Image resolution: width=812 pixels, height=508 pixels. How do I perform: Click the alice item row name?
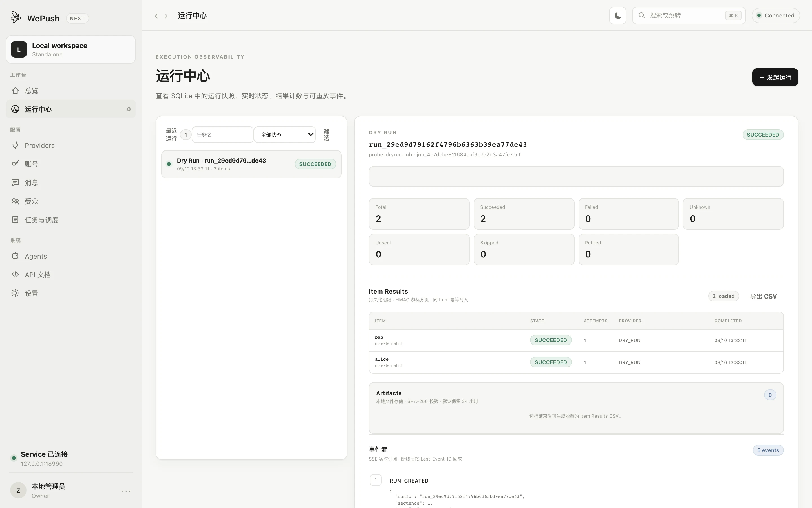coord(381,359)
